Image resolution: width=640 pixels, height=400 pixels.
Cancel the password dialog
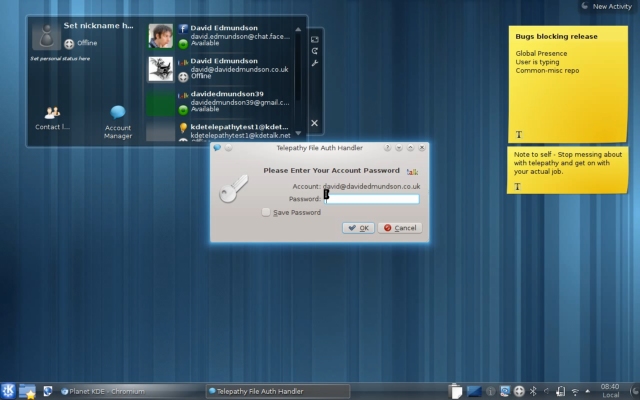[400, 228]
